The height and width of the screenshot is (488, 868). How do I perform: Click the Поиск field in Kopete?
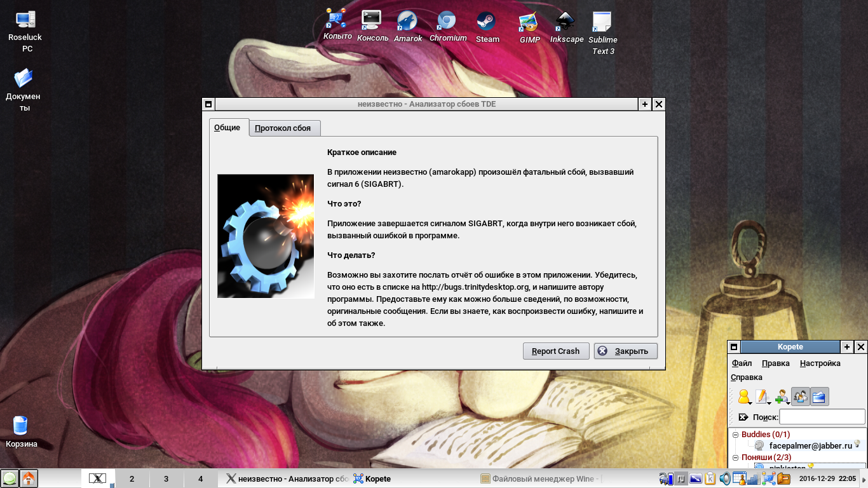pyautogui.click(x=822, y=417)
